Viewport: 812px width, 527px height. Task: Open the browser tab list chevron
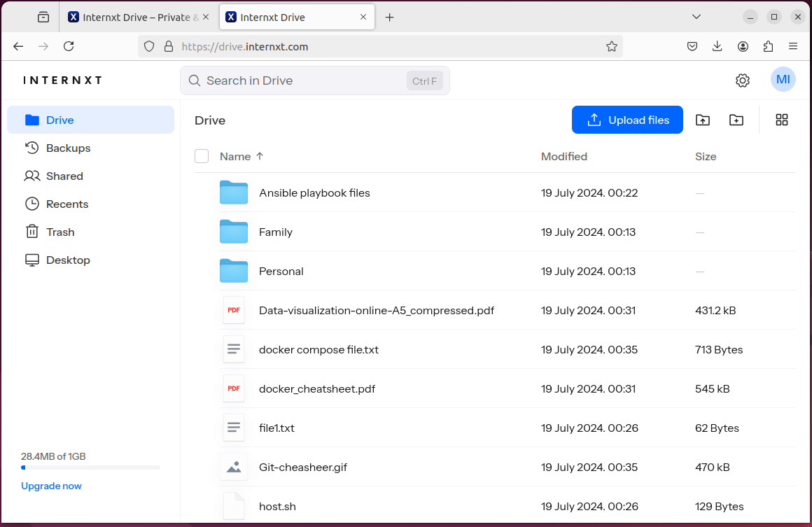[x=696, y=16]
